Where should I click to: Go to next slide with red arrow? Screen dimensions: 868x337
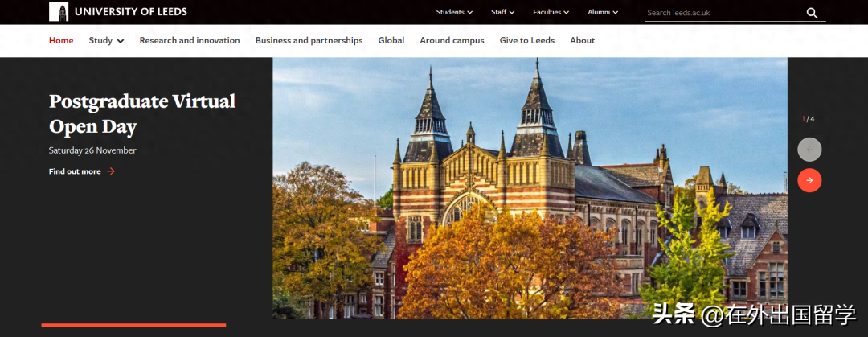pyautogui.click(x=809, y=180)
